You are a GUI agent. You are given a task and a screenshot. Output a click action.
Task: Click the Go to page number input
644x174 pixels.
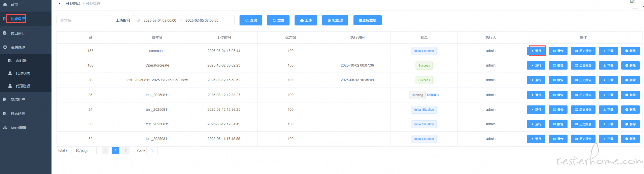[x=152, y=151]
